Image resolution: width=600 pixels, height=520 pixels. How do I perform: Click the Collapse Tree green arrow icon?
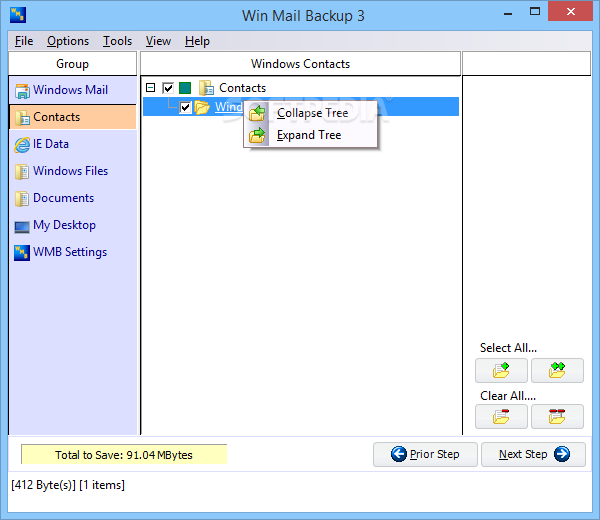257,113
